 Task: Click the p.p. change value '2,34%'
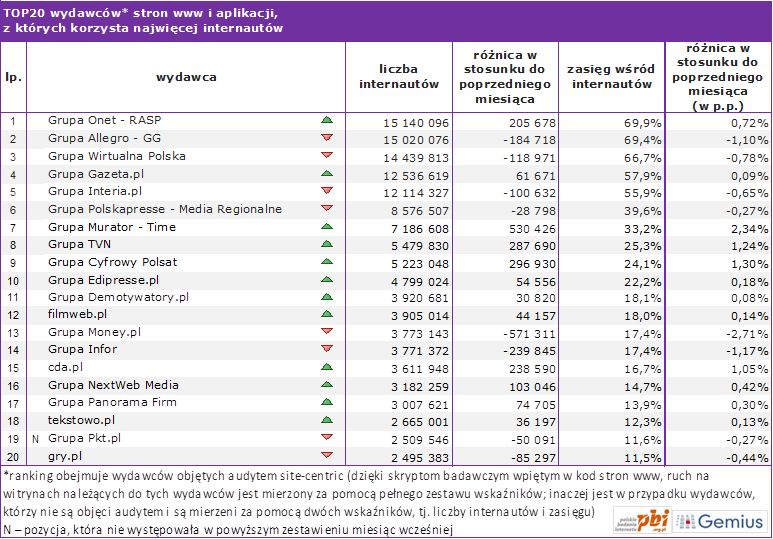pos(749,229)
